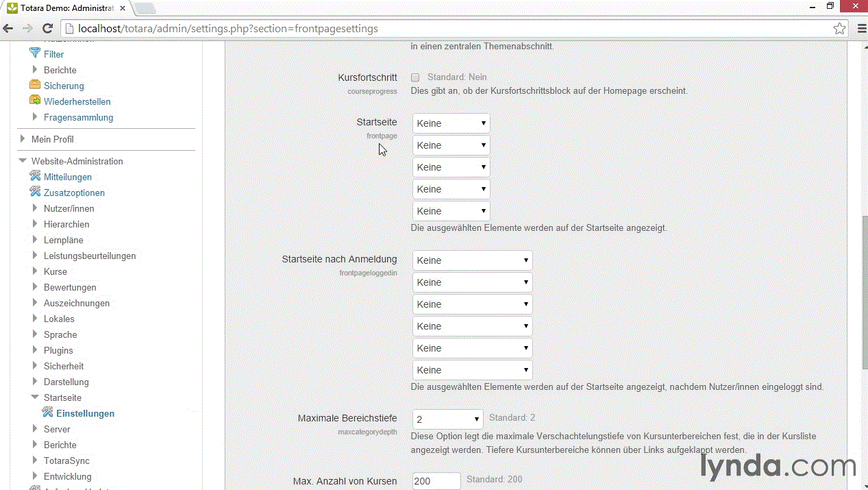Screen dimensions: 868x490
Task: Open the first 'Startseite nach Anmeldung' dropdown
Action: [472, 260]
